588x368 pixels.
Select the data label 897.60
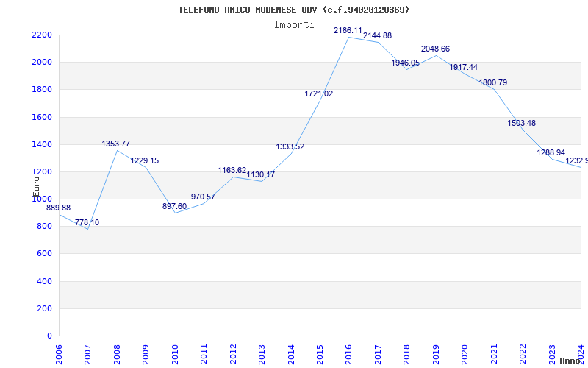coord(174,207)
